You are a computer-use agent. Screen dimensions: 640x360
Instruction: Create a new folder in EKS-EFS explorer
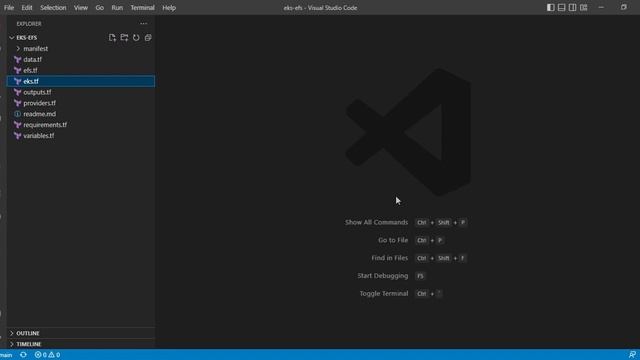coord(124,38)
